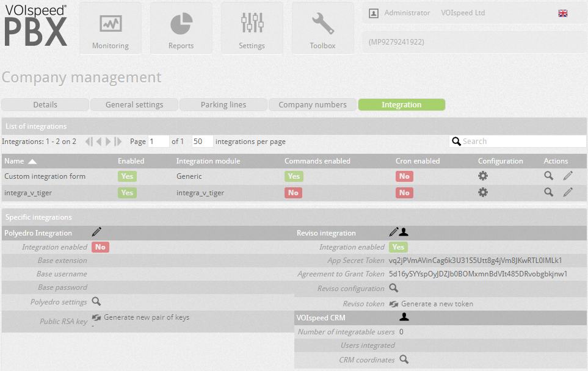Viewport: 588px width, 371px height.
Task: View details of Custom integration form
Action: pos(549,175)
